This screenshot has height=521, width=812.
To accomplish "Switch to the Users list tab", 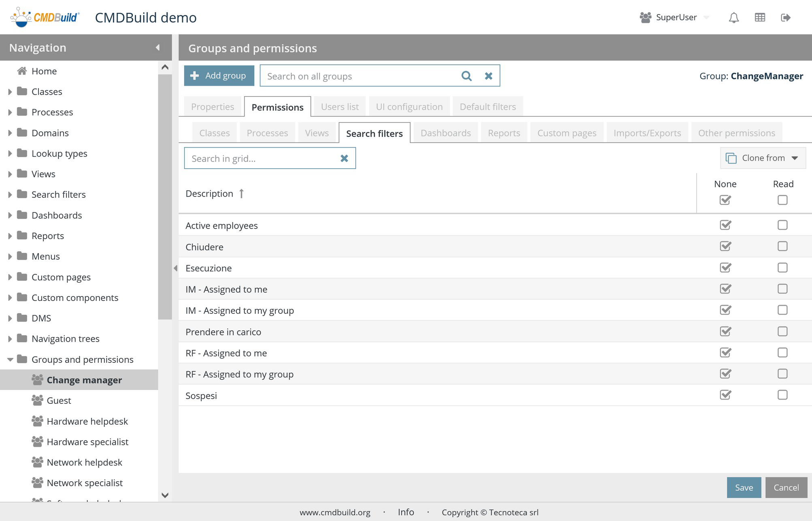I will tap(339, 107).
